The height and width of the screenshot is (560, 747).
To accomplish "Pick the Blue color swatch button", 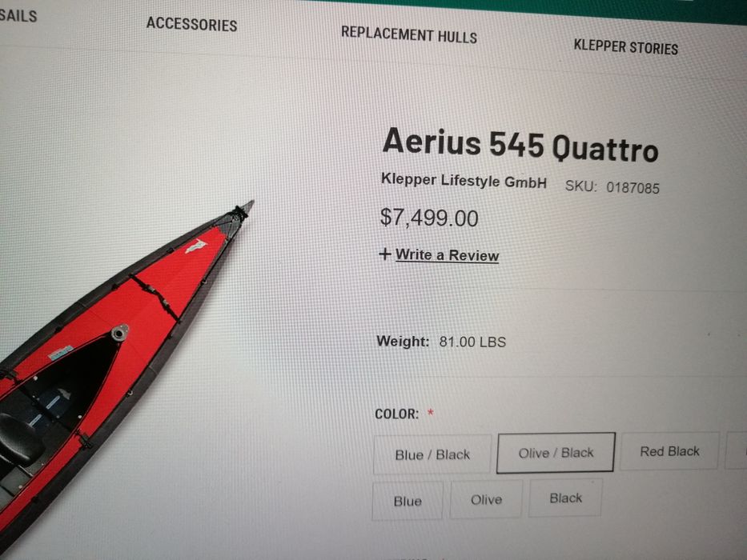I will point(408,501).
